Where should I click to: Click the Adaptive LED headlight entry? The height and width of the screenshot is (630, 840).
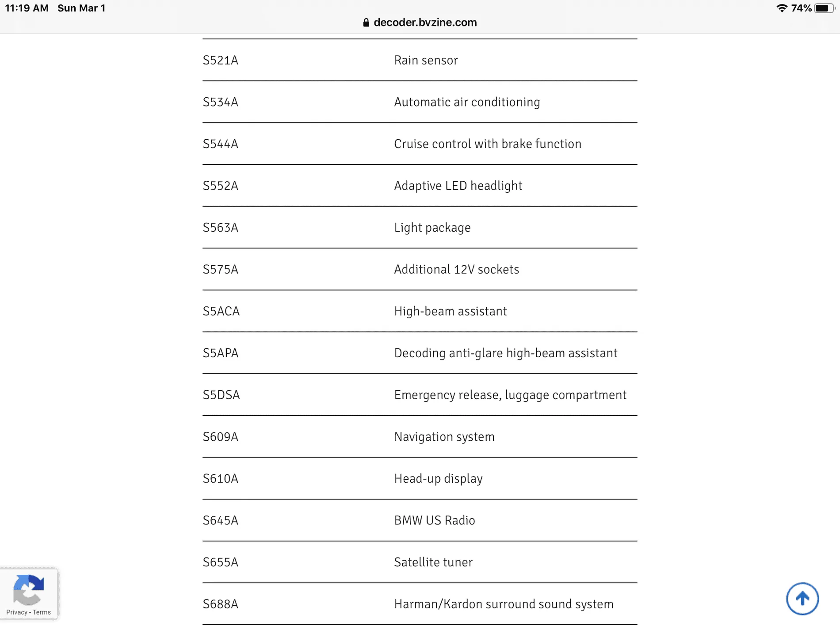coord(458,186)
